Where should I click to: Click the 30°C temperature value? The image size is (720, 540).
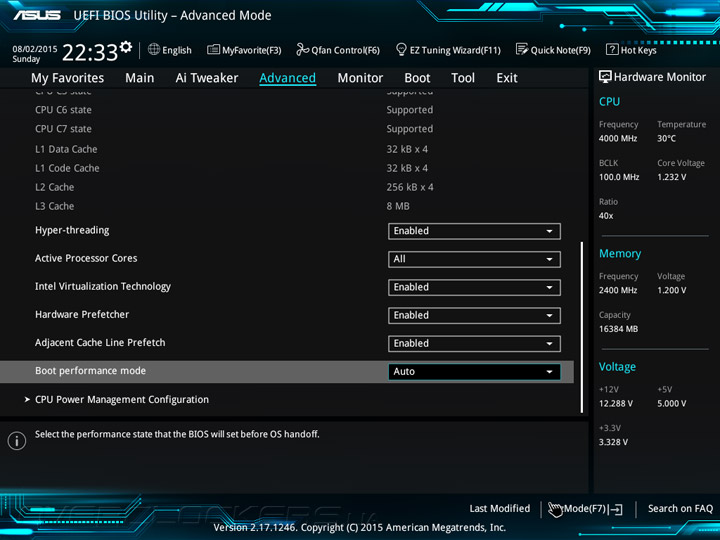[x=666, y=138]
